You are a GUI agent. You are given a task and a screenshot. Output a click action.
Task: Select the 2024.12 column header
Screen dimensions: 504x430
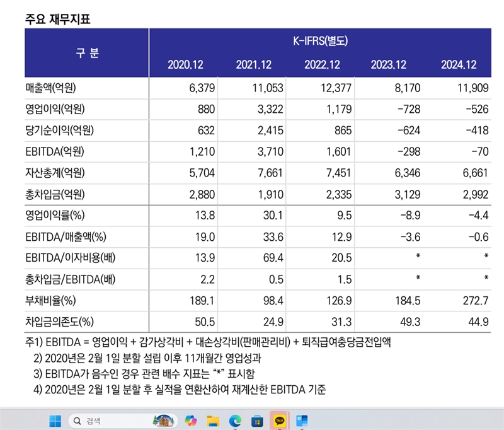click(x=459, y=65)
